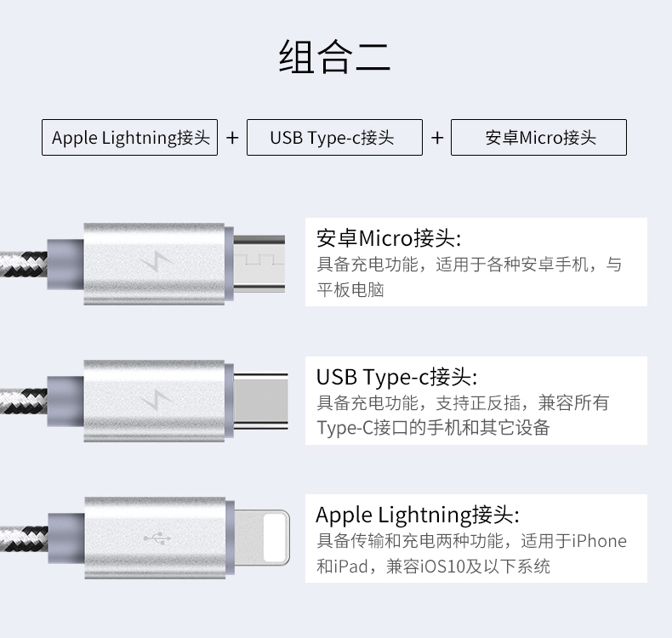Click the Apple Lightning接头: description title
The image size is (672, 638).
pos(418,515)
